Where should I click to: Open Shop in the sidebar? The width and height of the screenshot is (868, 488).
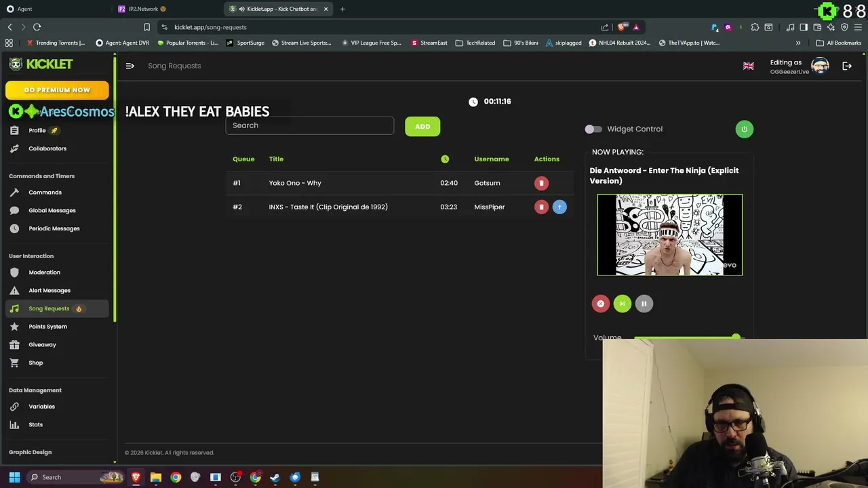(35, 363)
